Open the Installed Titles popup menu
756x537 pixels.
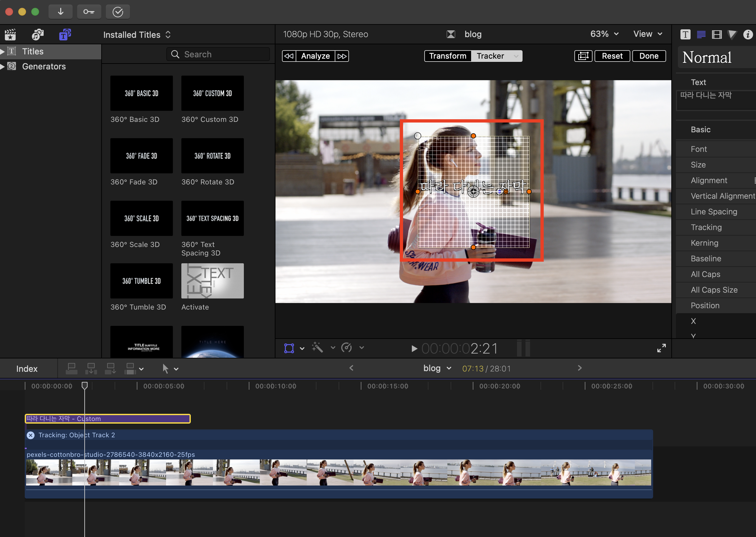click(137, 35)
